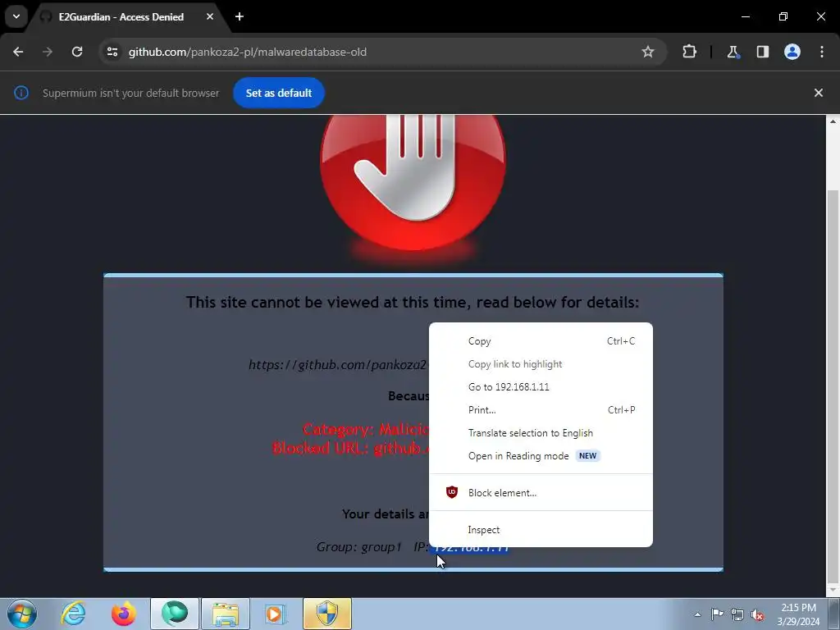Open a new tab

(x=240, y=16)
